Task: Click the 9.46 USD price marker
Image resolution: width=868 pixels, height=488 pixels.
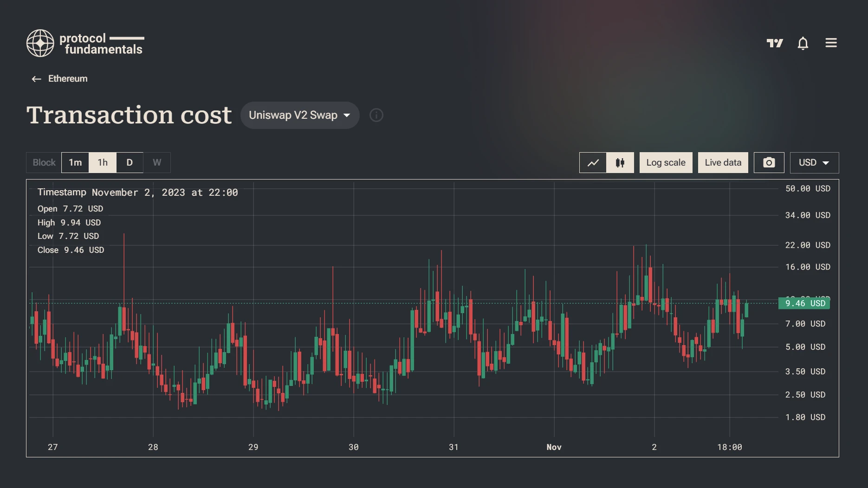Action: (804, 303)
